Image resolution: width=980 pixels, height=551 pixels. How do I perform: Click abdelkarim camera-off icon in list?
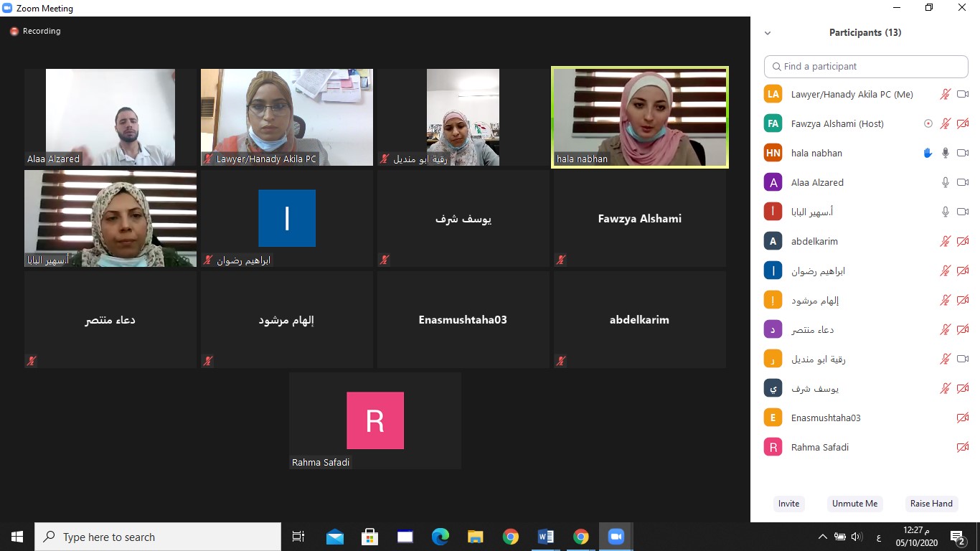pyautogui.click(x=963, y=241)
